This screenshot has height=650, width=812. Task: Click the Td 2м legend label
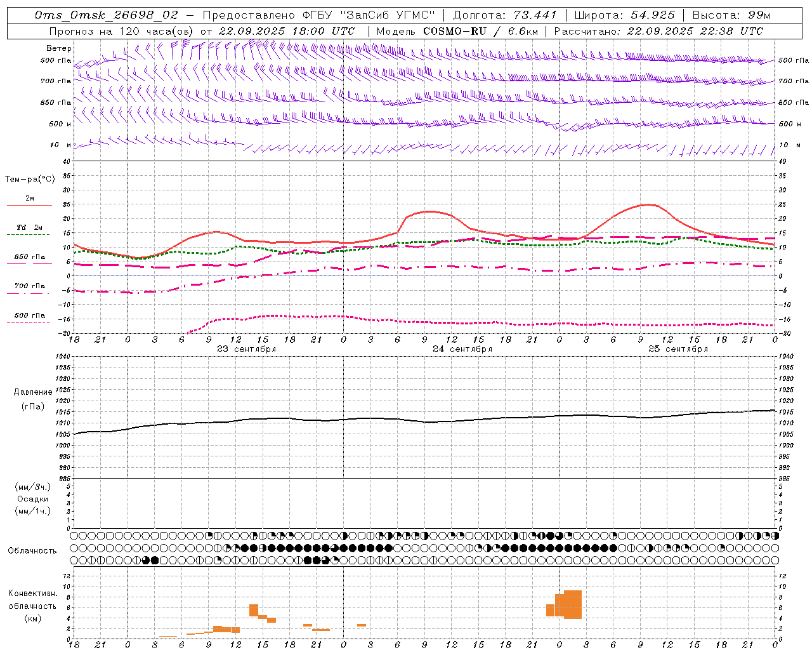point(29,227)
